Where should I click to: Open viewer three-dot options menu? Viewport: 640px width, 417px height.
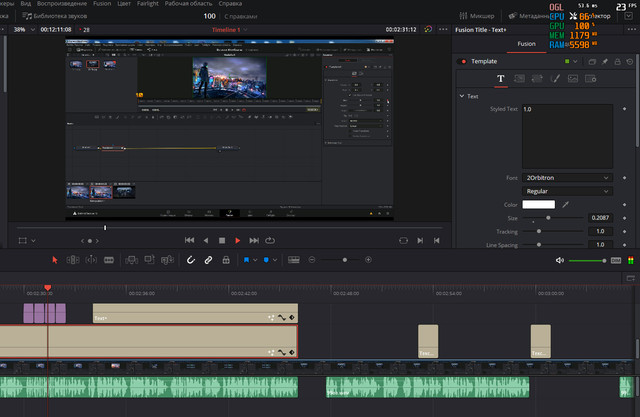pos(443,29)
